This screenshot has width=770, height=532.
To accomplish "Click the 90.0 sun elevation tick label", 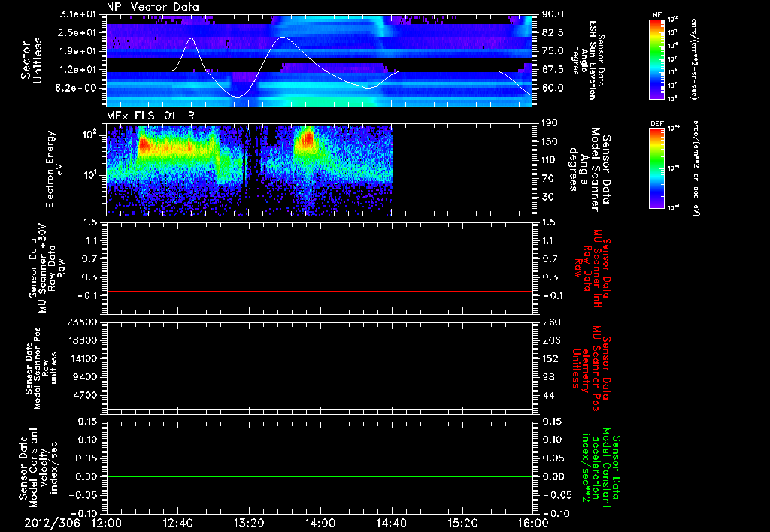I will click(553, 14).
